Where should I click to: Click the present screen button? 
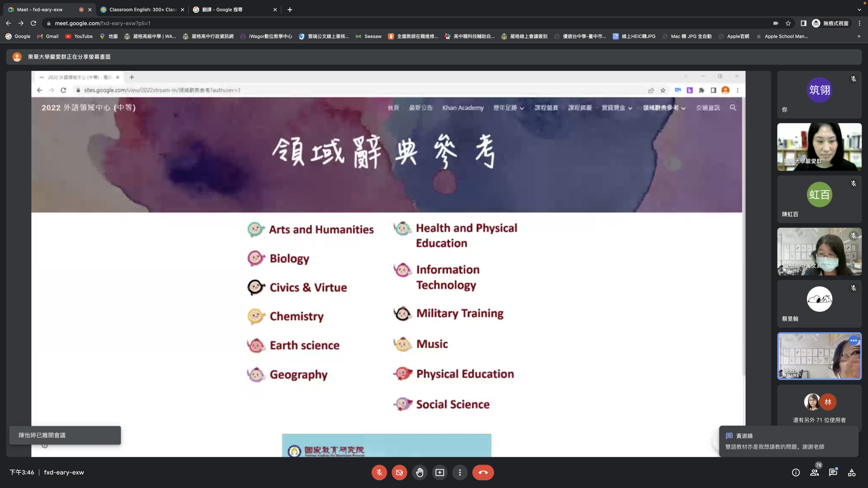pyautogui.click(x=440, y=472)
